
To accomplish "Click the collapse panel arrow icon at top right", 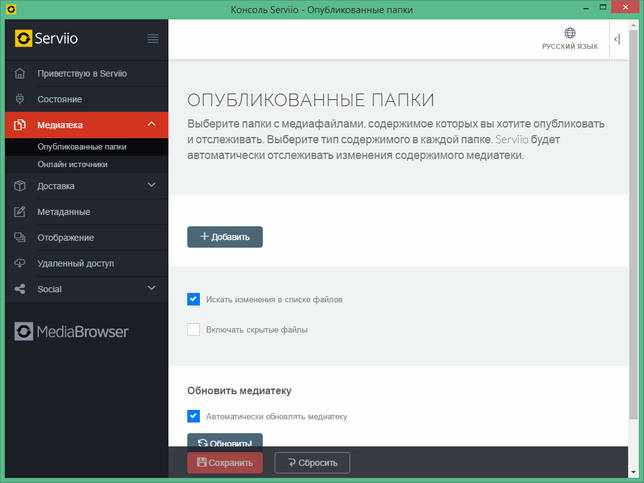I will point(617,39).
